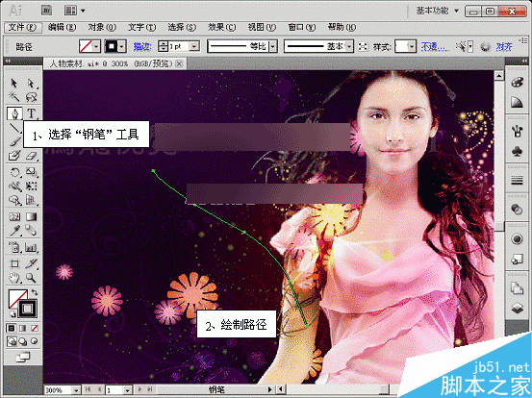Click the toolbox Stroke color box
This screenshot has height=398, width=532.
28,309
